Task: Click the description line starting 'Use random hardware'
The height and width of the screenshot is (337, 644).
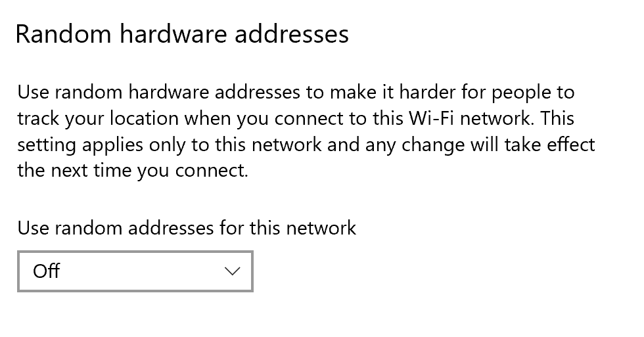Action: pos(296,92)
